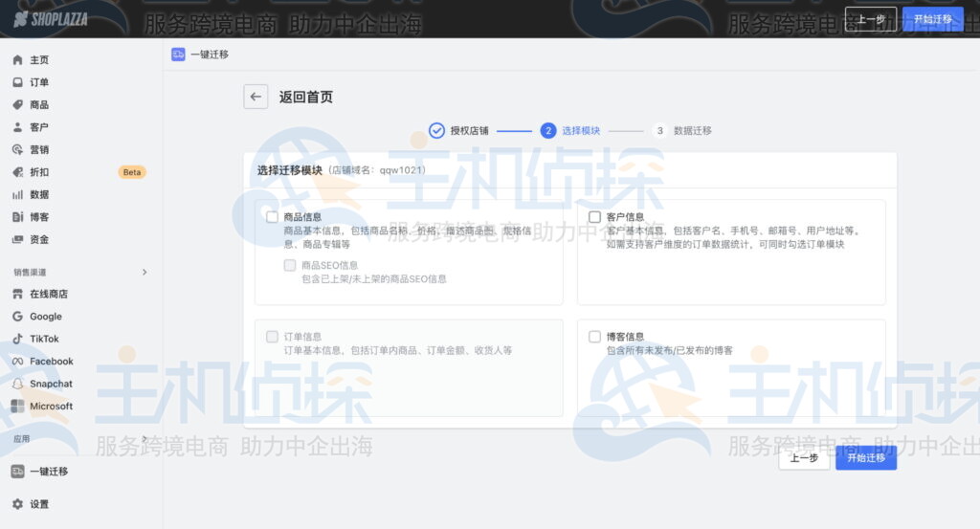Click 上一步 button in the top bar

point(871,19)
